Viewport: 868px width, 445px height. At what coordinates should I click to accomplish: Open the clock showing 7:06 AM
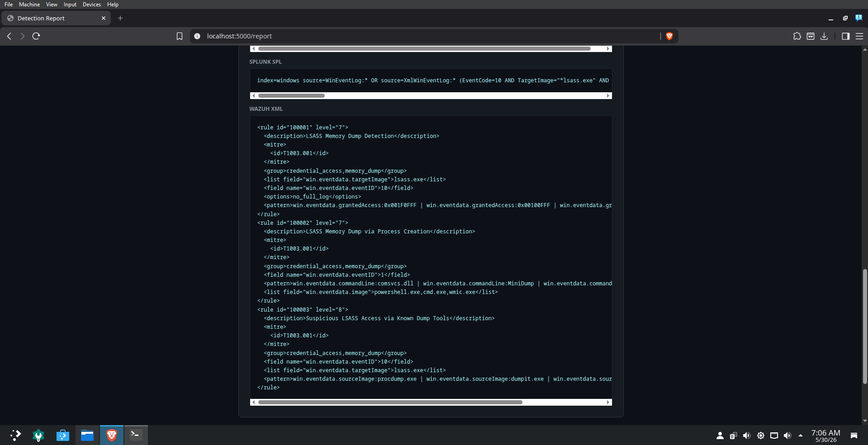(825, 436)
